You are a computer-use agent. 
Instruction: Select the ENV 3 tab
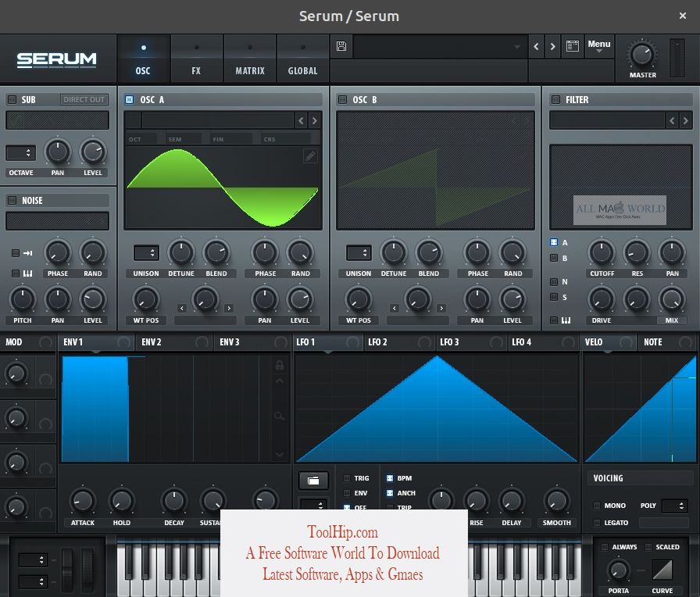click(x=253, y=342)
